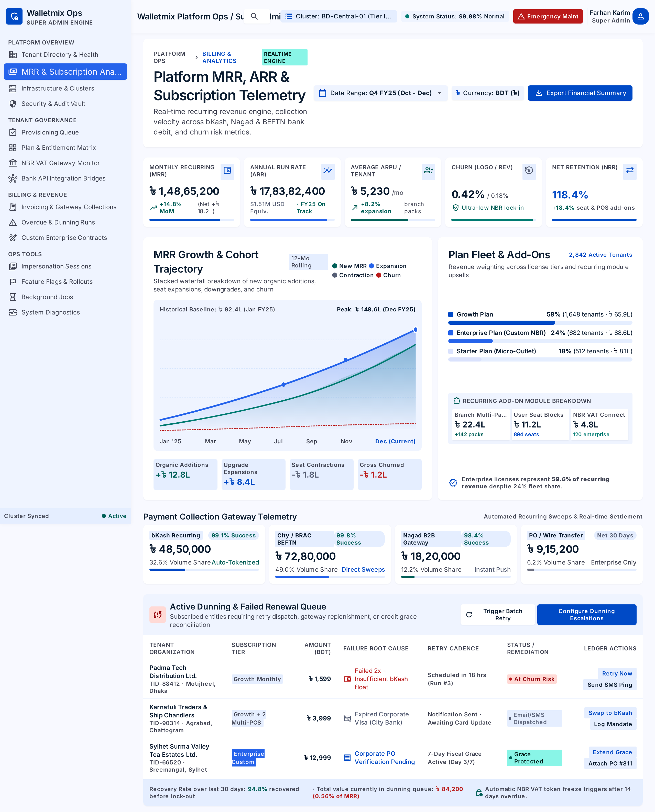Click the Background Jobs hourglass icon
The height and width of the screenshot is (812, 655).
click(13, 297)
